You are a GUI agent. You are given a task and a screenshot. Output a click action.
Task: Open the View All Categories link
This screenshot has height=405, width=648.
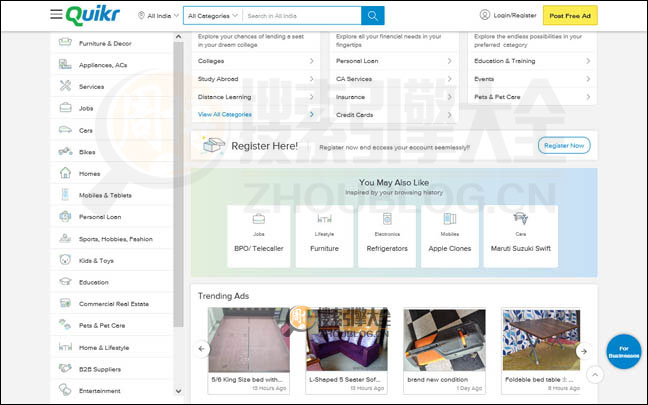coord(225,114)
